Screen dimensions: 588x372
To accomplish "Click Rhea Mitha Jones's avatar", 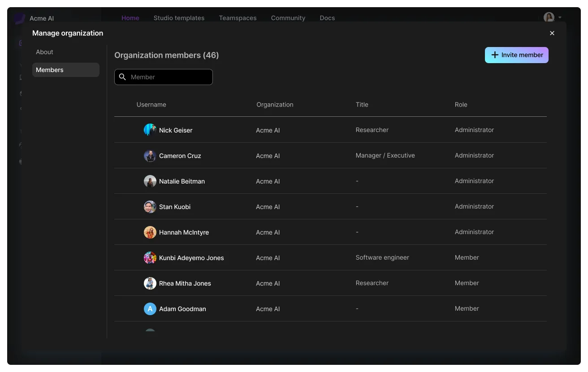I will pyautogui.click(x=150, y=283).
